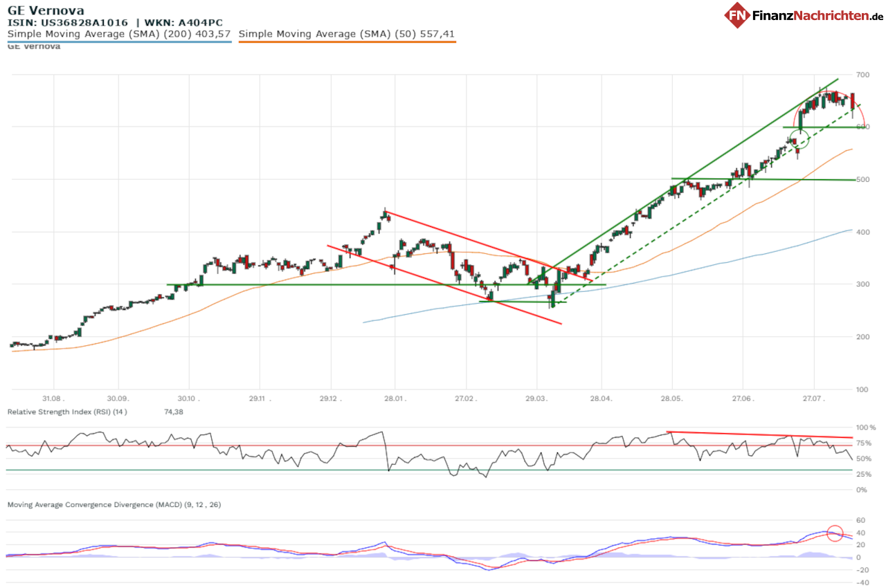This screenshot has width=886, height=588.
Task: Click the blue legend line under SMA (200)
Action: click(119, 42)
